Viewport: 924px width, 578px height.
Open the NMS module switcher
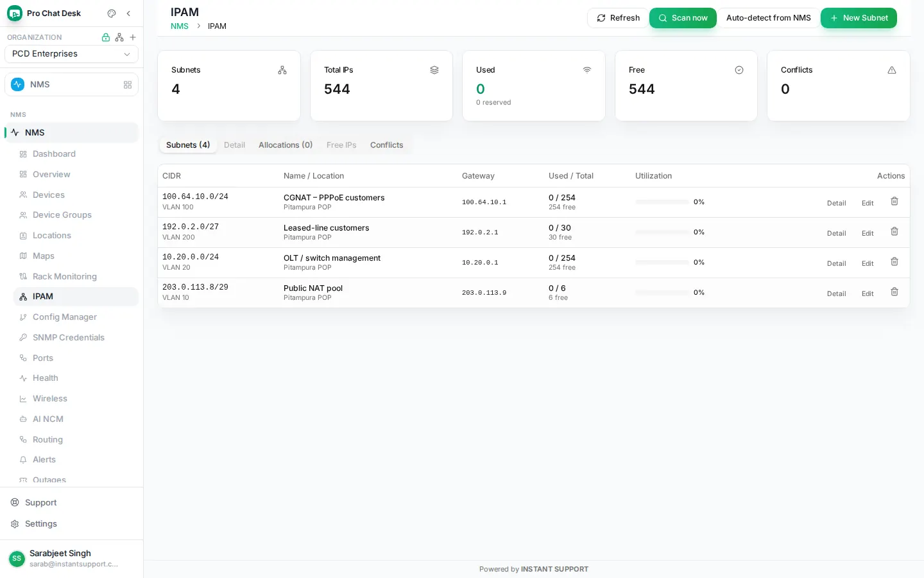point(71,85)
